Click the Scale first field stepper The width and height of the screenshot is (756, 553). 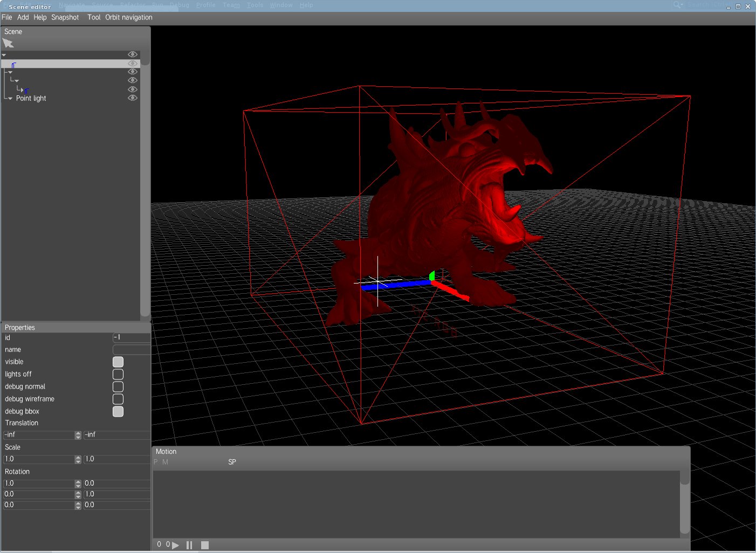click(x=78, y=459)
